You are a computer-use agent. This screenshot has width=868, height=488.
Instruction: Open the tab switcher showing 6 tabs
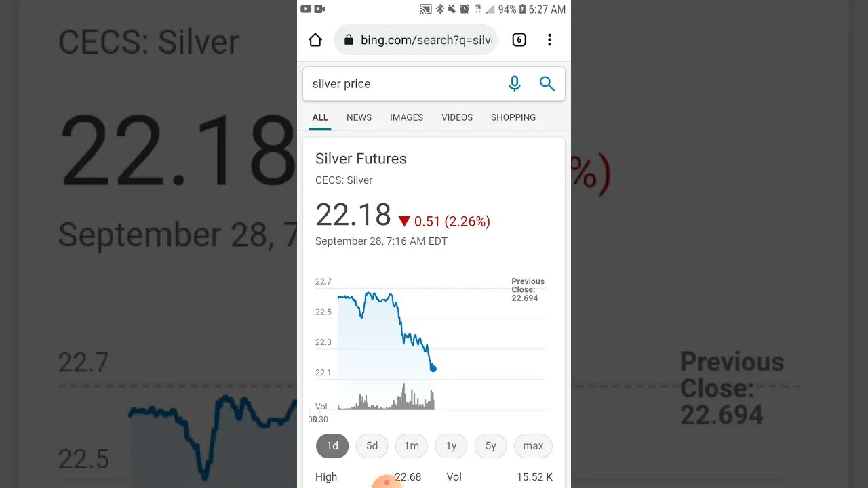point(519,40)
